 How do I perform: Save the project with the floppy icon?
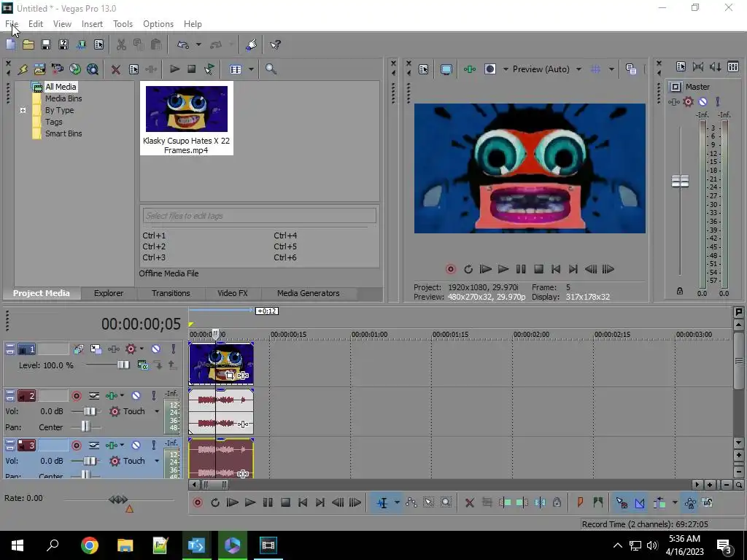pyautogui.click(x=46, y=44)
